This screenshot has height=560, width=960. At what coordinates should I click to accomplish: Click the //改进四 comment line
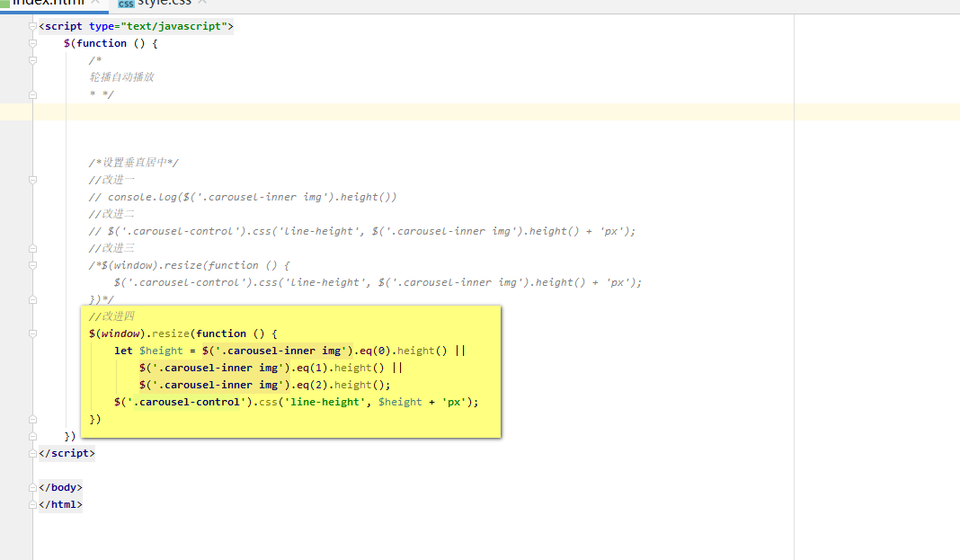(x=111, y=316)
